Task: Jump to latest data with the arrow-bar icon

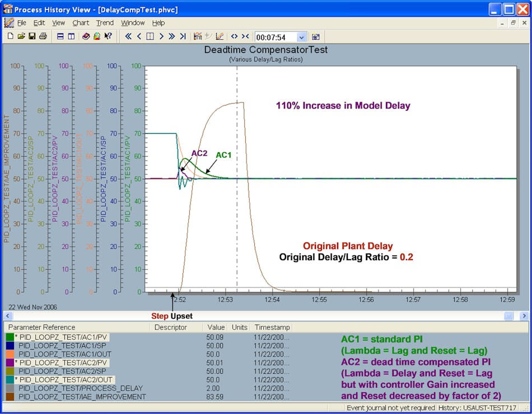Action: (x=183, y=36)
